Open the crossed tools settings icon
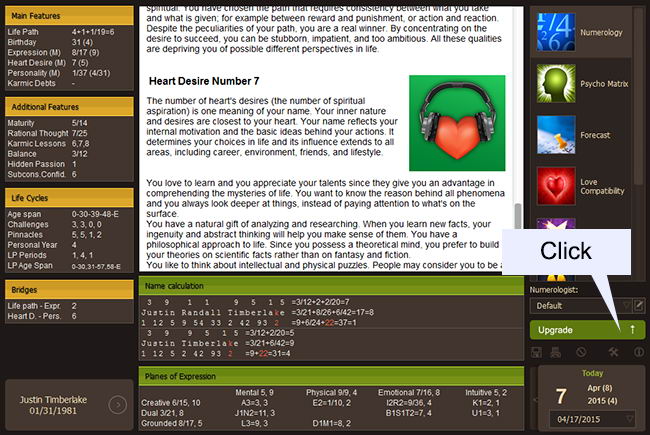650x435 pixels. [x=613, y=352]
